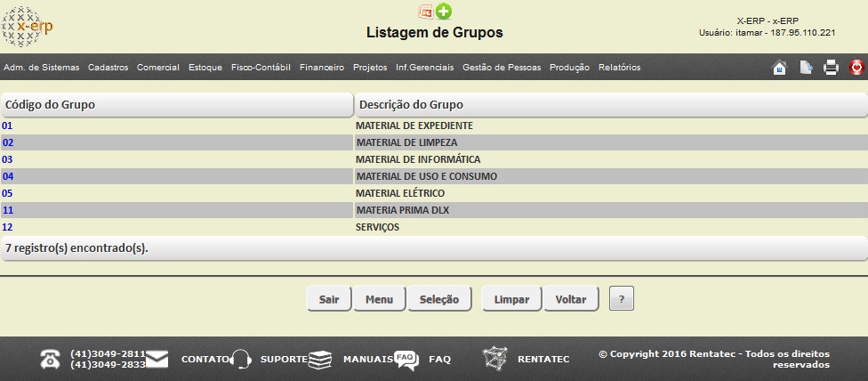Screen dimensions: 868x381
Task: Select SERVIÇOS description
Action: click(x=378, y=227)
